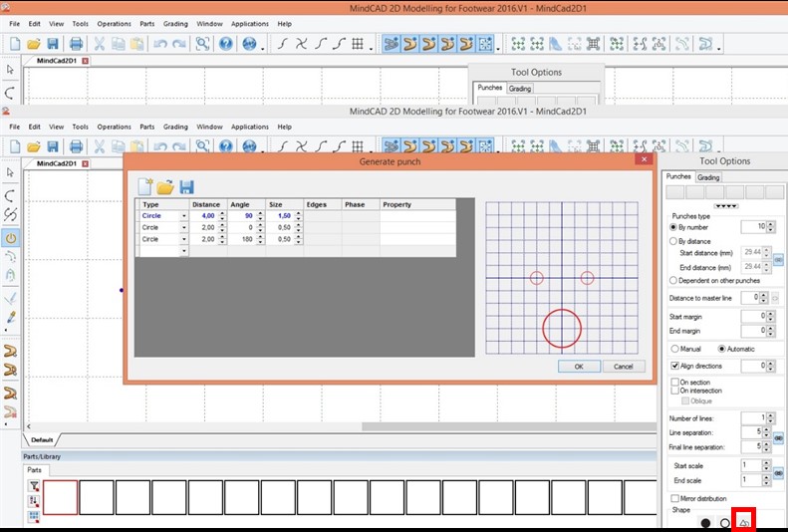
Task: Toggle Align directions checkbox
Action: point(674,366)
